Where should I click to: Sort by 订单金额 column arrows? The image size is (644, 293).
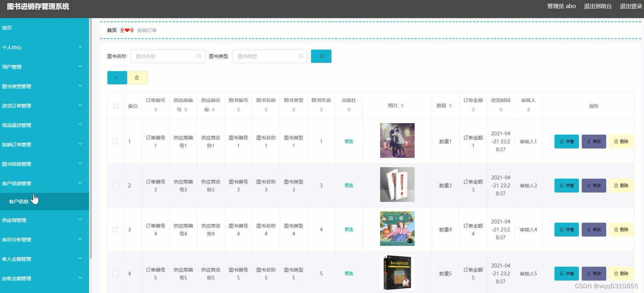pos(473,110)
